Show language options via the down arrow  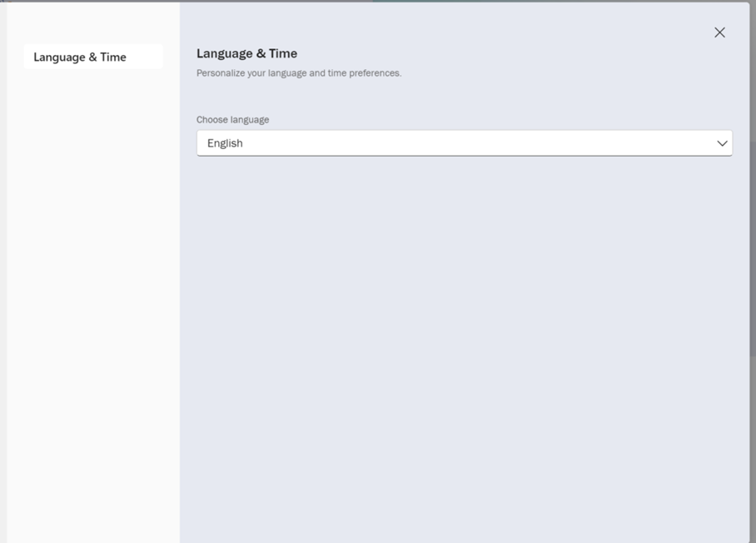pos(722,143)
